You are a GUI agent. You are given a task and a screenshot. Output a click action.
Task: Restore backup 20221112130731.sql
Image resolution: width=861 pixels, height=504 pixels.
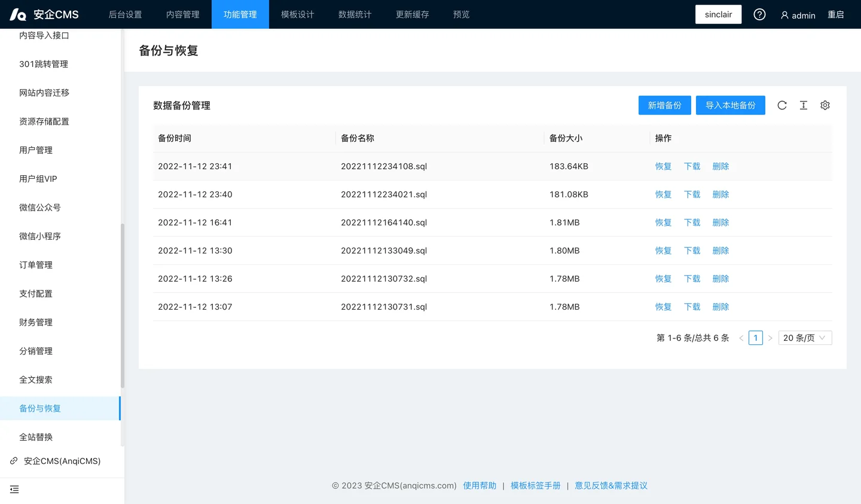point(664,307)
